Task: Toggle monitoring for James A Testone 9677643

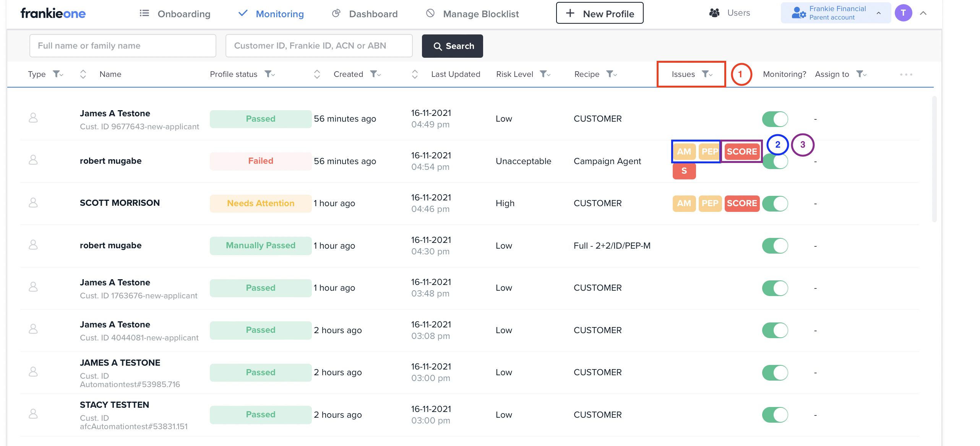Action: coord(775,119)
